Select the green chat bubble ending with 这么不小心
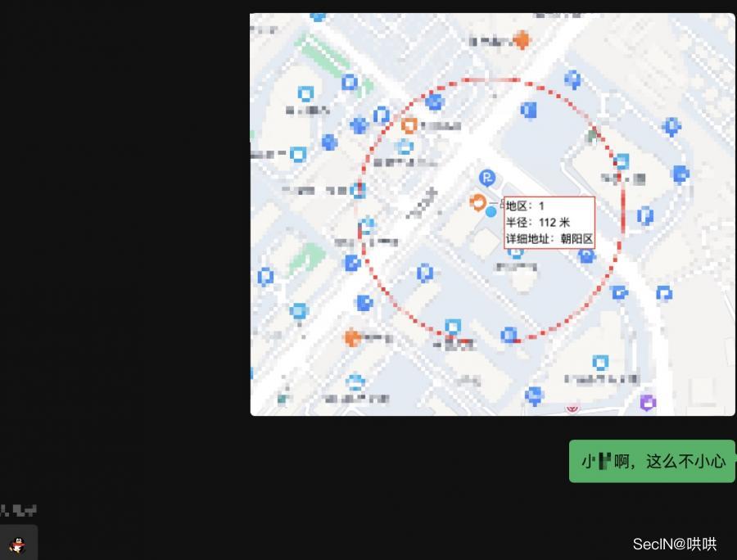This screenshot has width=737, height=560. pos(652,461)
